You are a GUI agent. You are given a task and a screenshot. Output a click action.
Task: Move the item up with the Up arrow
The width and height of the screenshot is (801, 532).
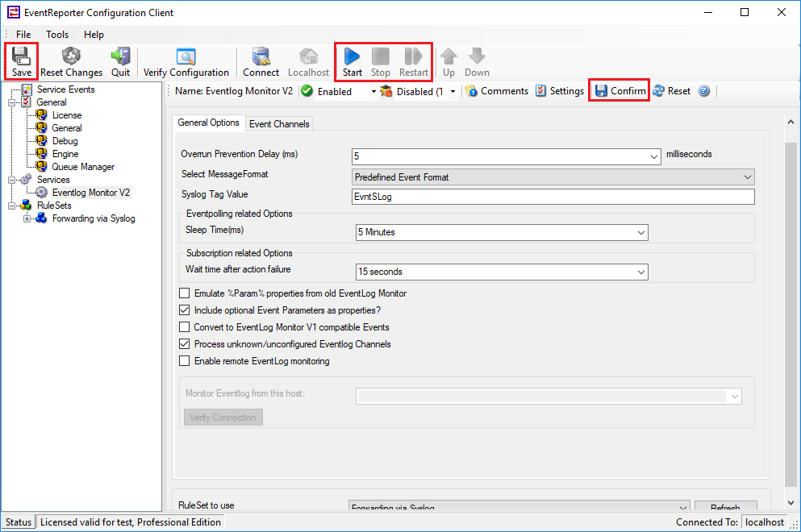coord(448,62)
